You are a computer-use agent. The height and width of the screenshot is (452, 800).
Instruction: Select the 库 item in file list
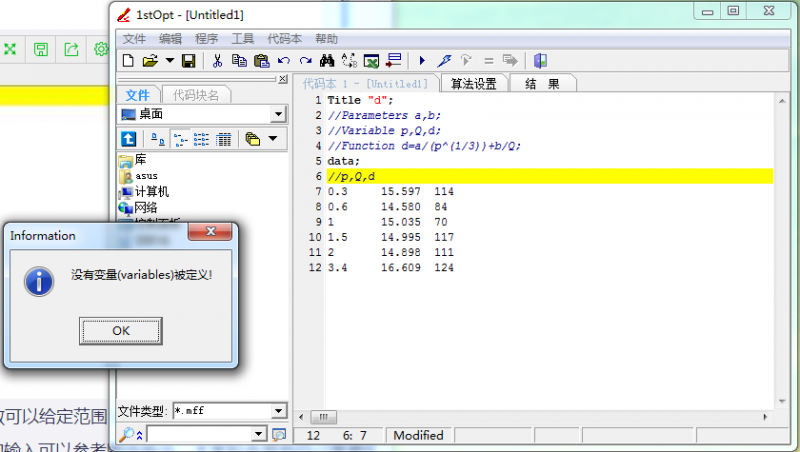(x=133, y=160)
